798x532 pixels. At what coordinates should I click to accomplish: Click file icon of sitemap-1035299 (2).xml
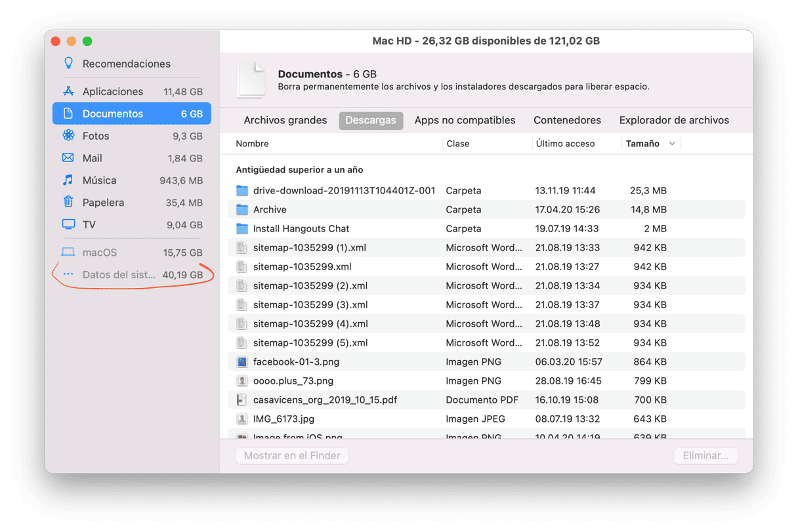pos(242,286)
